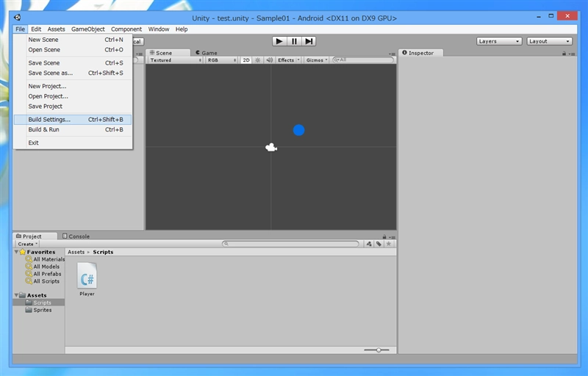Select the Scripts folder in Assets
The height and width of the screenshot is (376, 588).
pyautogui.click(x=39, y=303)
